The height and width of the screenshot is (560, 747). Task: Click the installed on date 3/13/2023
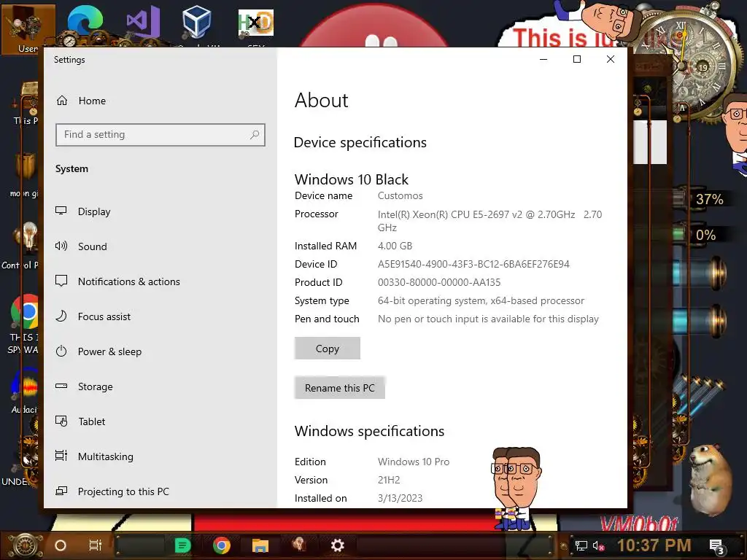point(400,498)
